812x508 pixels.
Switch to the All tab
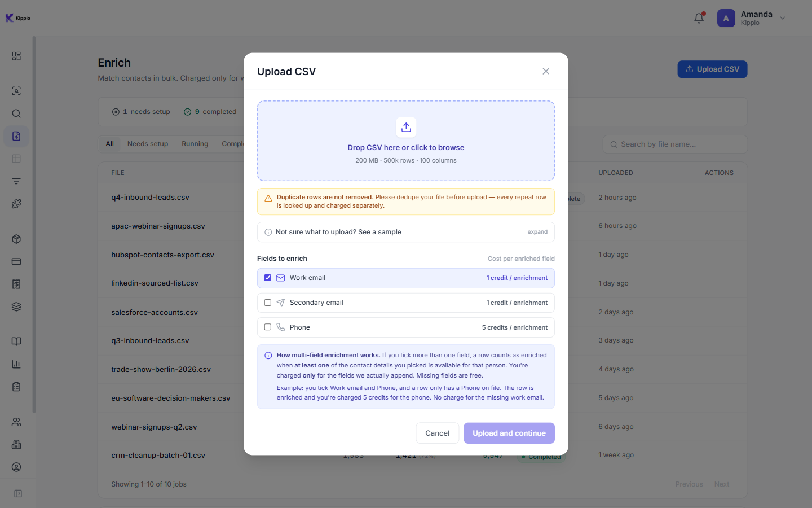tap(110, 144)
